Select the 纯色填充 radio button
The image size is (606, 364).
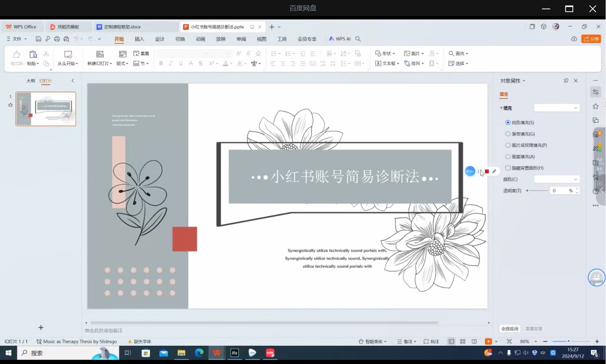(508, 122)
